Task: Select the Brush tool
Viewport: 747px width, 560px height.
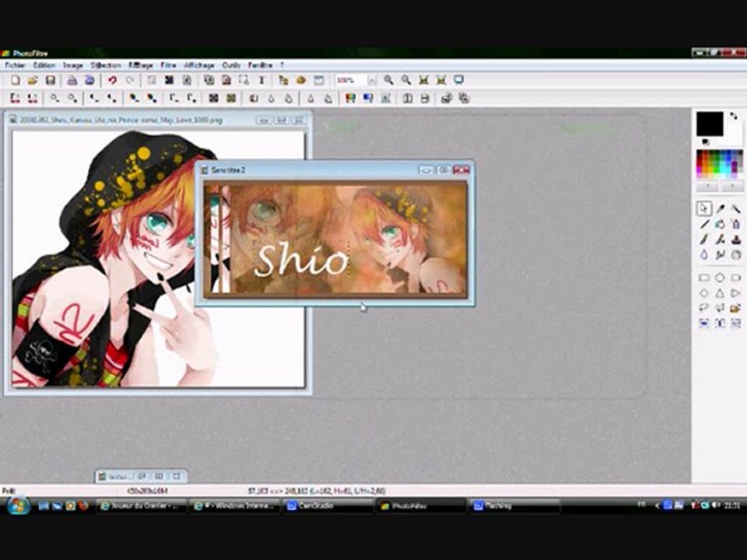Action: click(x=704, y=240)
